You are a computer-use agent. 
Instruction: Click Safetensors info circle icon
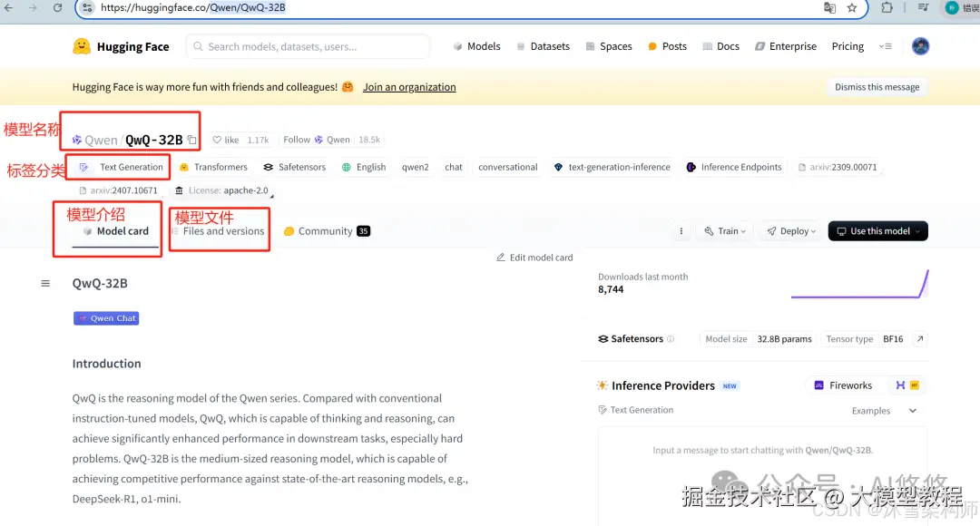pos(671,338)
